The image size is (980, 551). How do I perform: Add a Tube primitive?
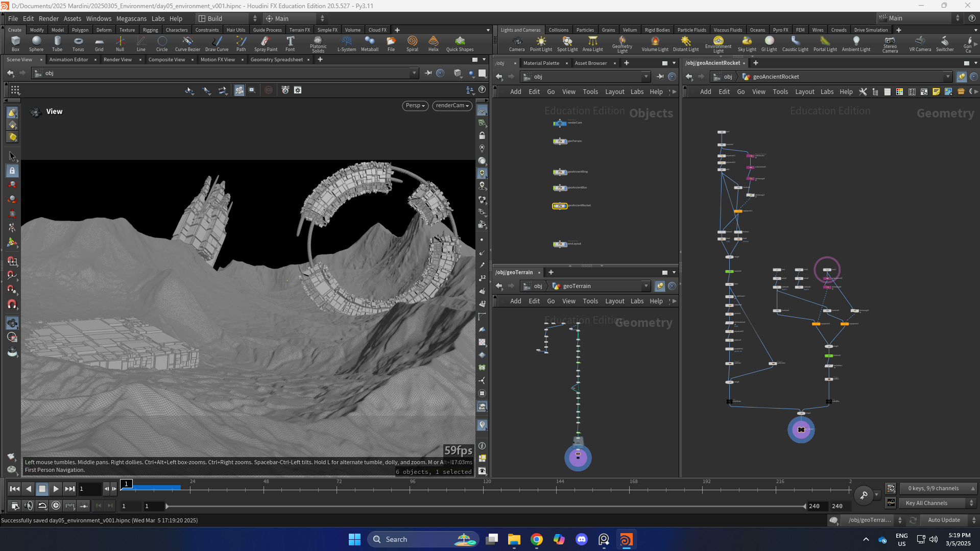coord(57,43)
